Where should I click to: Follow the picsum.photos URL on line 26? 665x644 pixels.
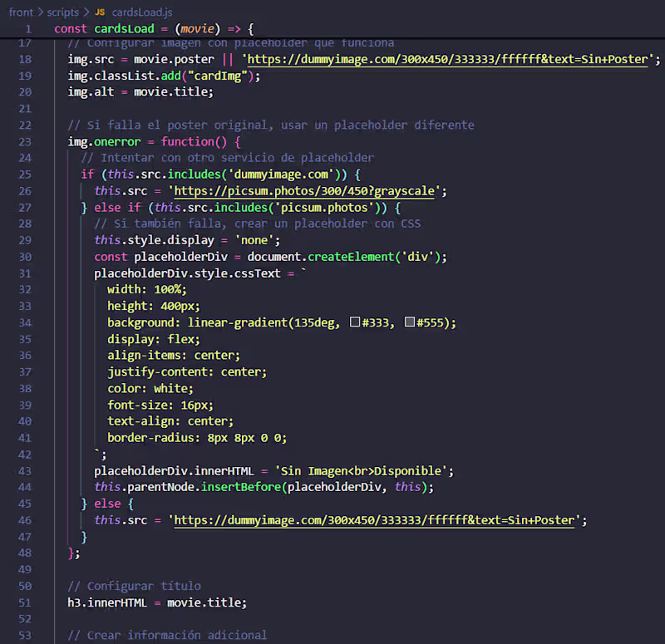coord(304,191)
